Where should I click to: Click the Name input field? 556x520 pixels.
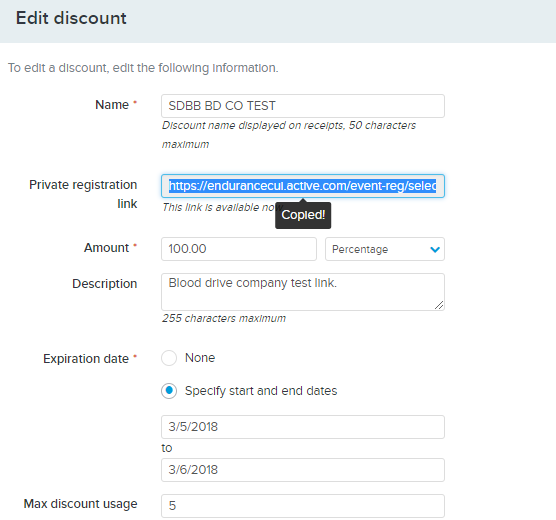pyautogui.click(x=303, y=106)
